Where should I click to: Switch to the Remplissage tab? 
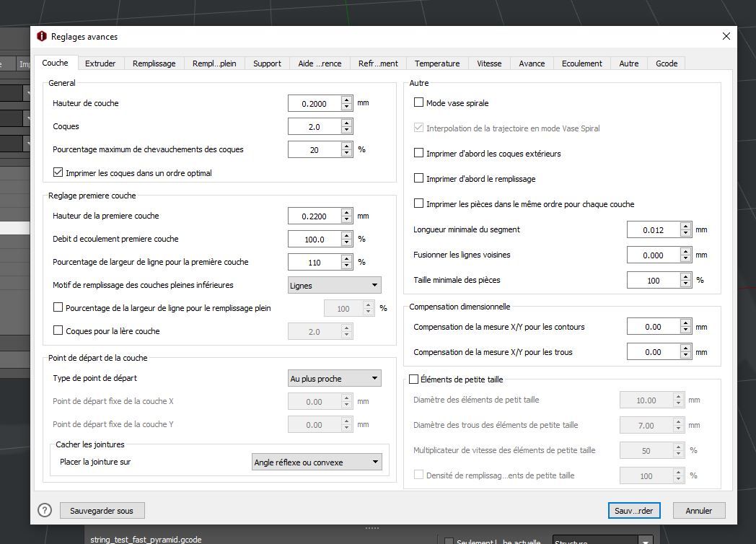pos(154,63)
